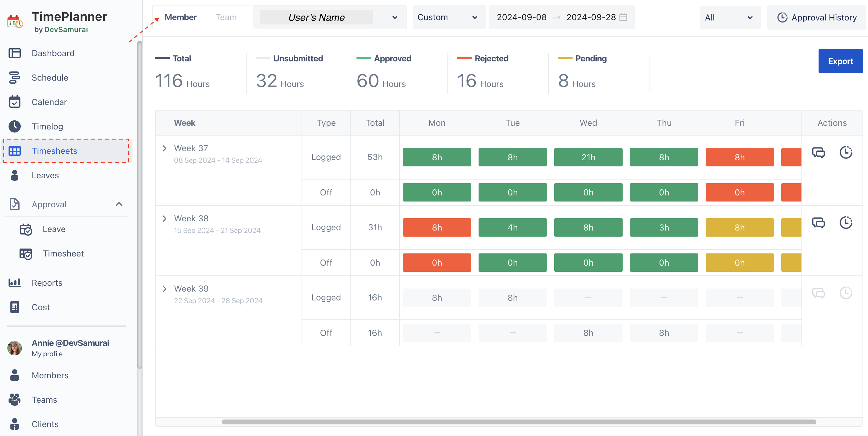868x436 pixels.
Task: Open Timesheet under Approval
Action: tap(63, 254)
